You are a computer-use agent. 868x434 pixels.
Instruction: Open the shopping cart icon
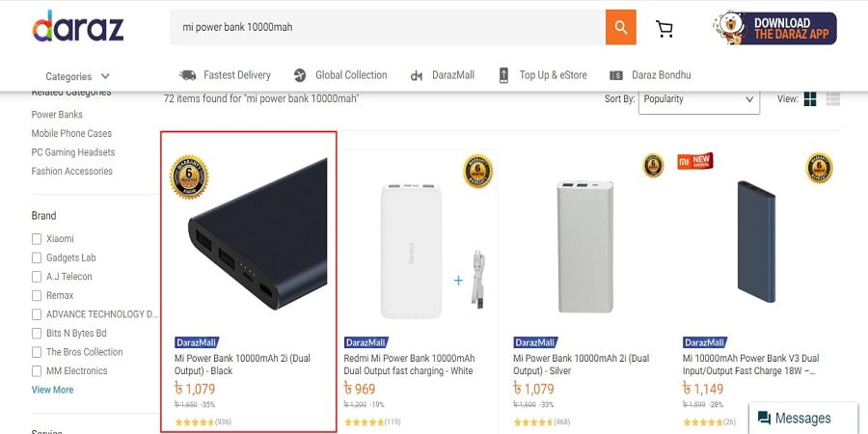tap(665, 28)
